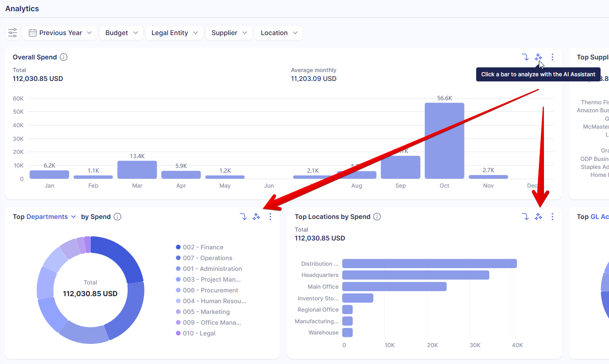Click info icon beside Overall Spend title
This screenshot has height=364, width=609.
(64, 57)
